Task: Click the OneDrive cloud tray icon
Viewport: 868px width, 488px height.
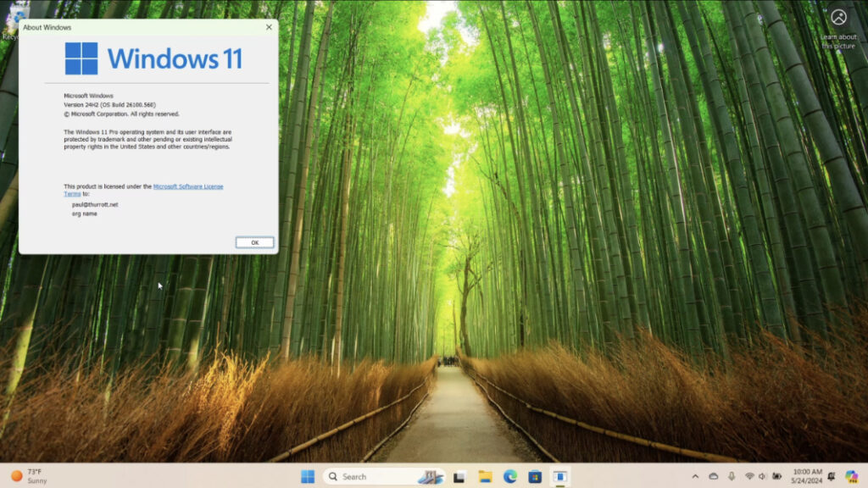Action: point(713,476)
